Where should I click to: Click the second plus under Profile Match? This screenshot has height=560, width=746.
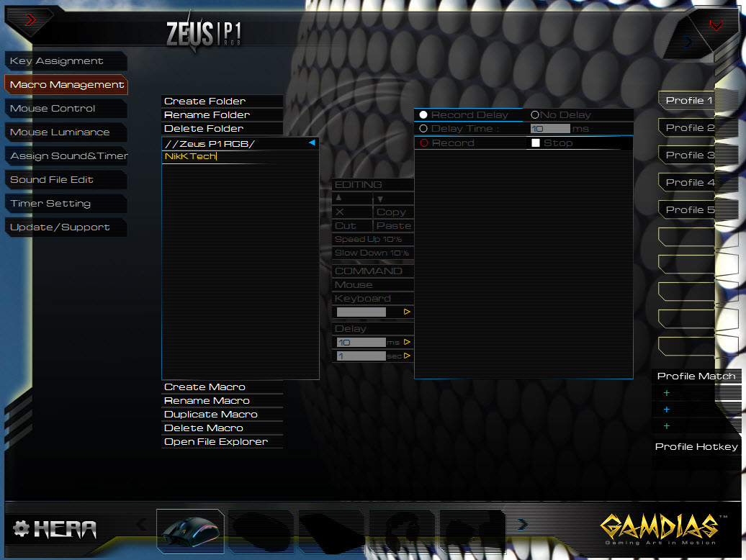tap(667, 410)
